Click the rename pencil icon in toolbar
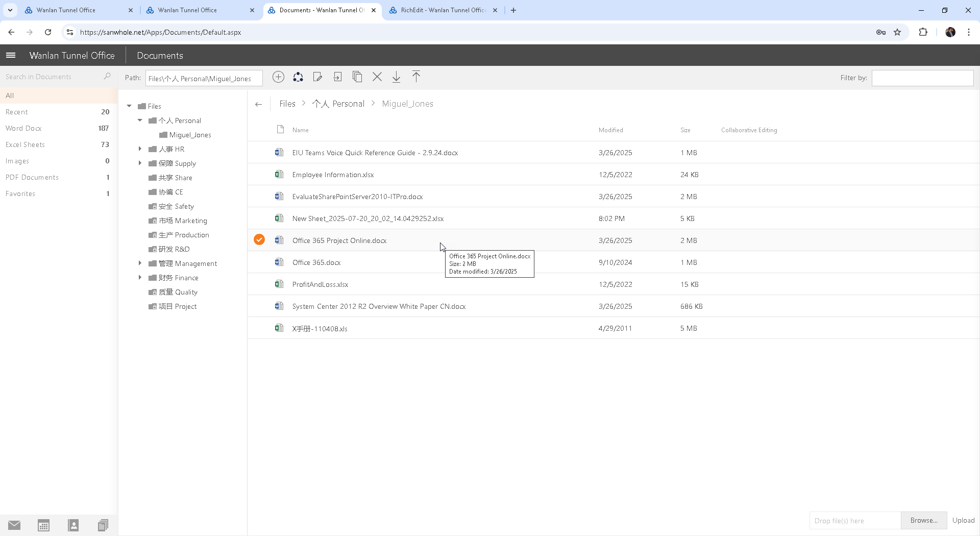 point(317,77)
